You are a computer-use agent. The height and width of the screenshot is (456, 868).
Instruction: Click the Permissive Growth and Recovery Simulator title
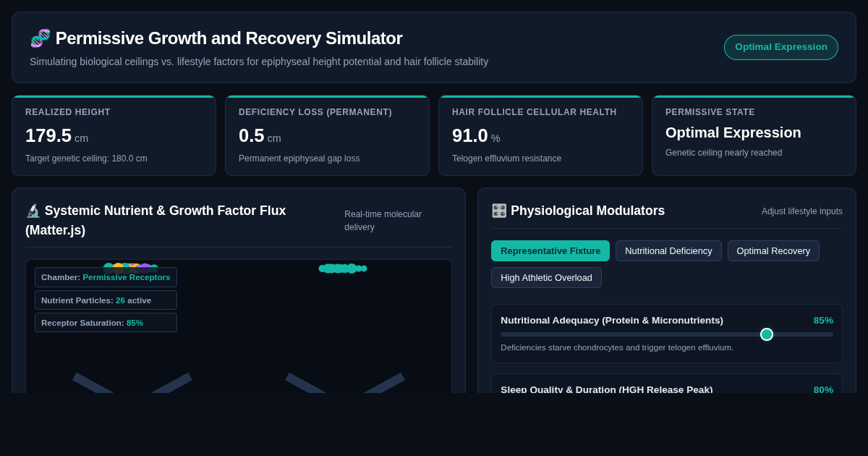click(x=229, y=38)
